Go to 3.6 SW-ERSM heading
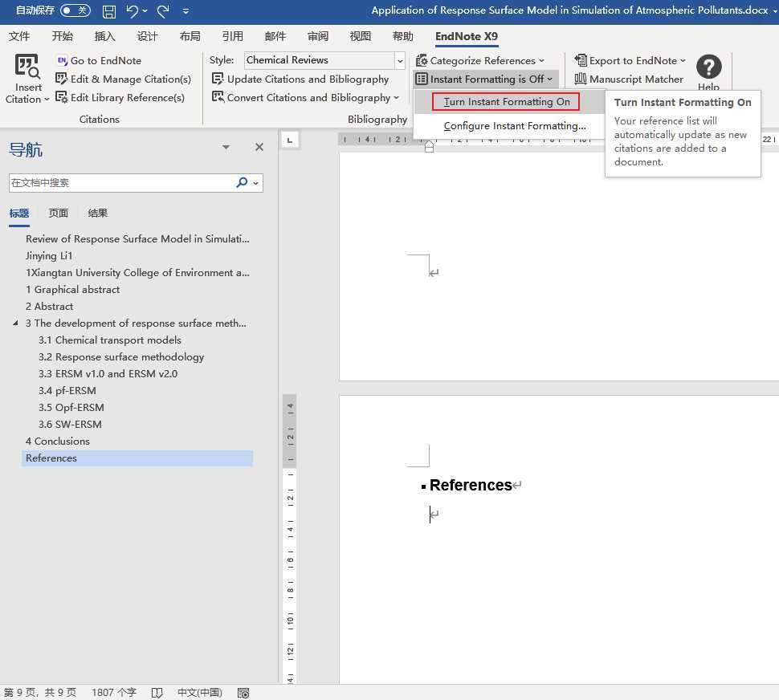The image size is (779, 700). coord(70,425)
